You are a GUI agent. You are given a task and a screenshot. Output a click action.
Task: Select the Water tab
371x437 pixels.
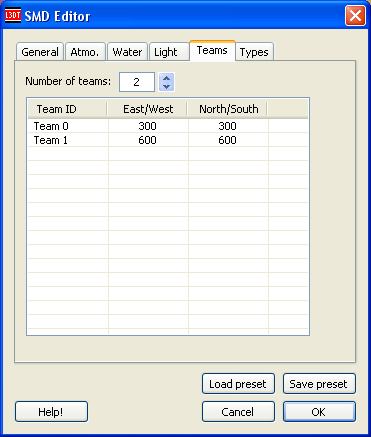click(x=127, y=52)
